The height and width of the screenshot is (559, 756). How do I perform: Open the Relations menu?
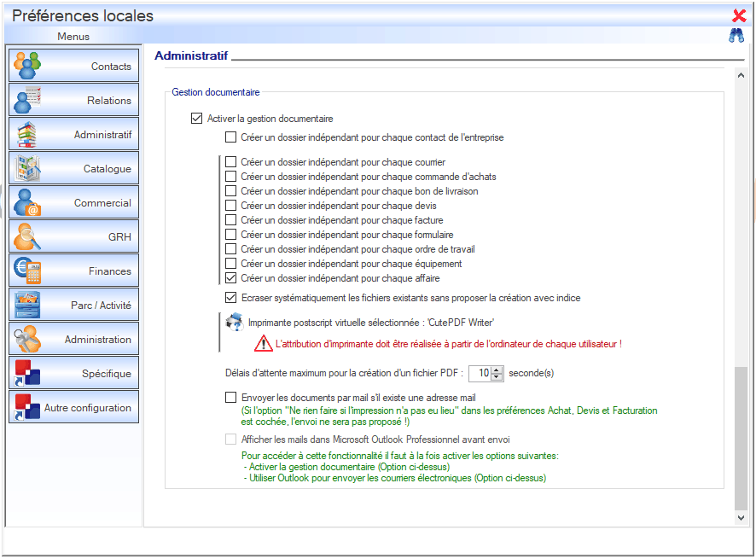[x=73, y=99]
